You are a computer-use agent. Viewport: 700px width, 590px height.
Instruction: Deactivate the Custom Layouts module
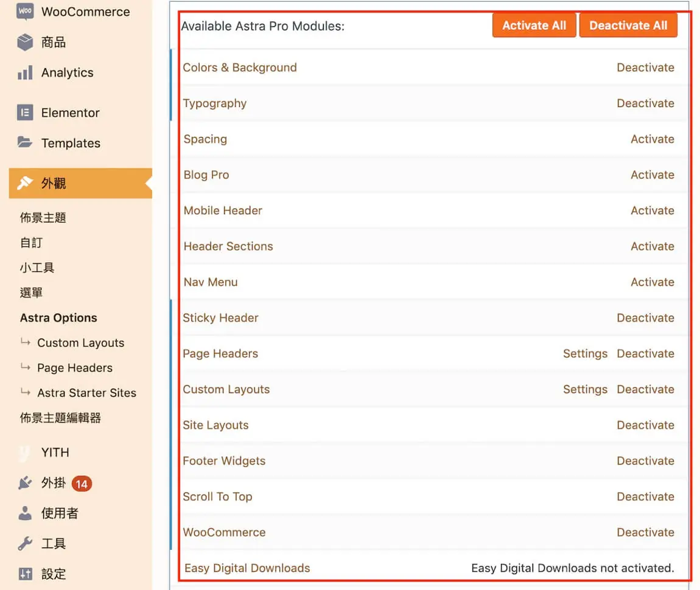(645, 389)
